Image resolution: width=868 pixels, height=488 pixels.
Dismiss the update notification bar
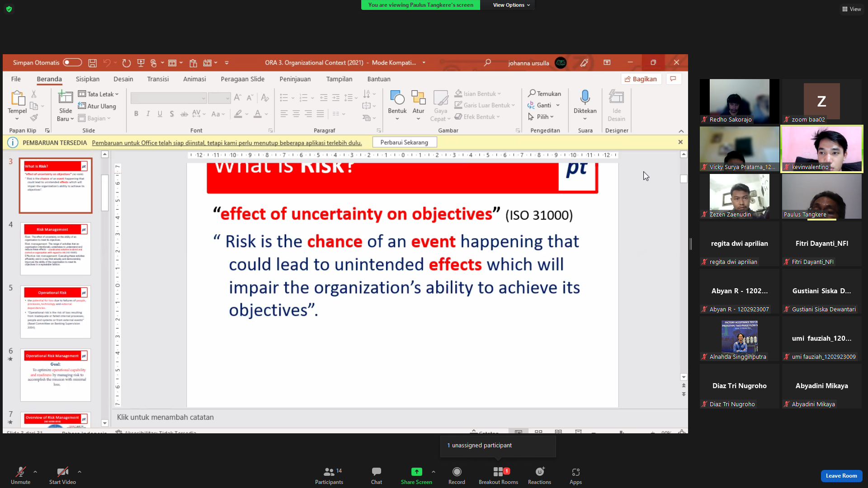click(680, 142)
